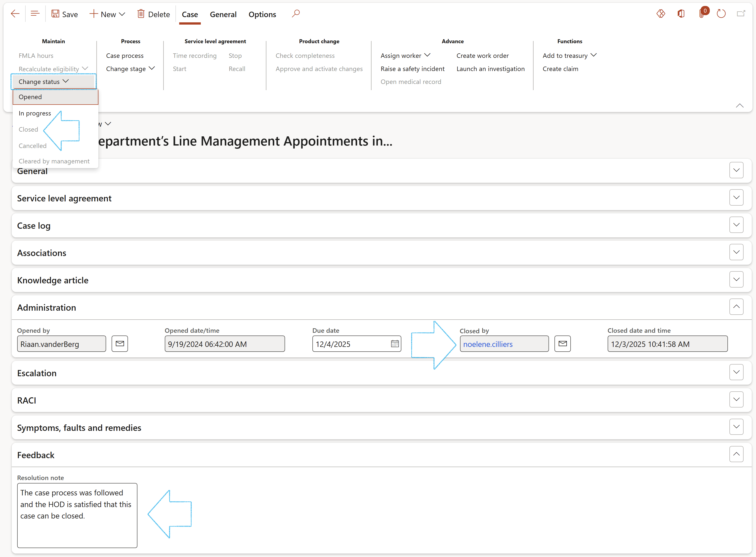The width and height of the screenshot is (756, 557).
Task: Switch to the General tab
Action: (223, 14)
